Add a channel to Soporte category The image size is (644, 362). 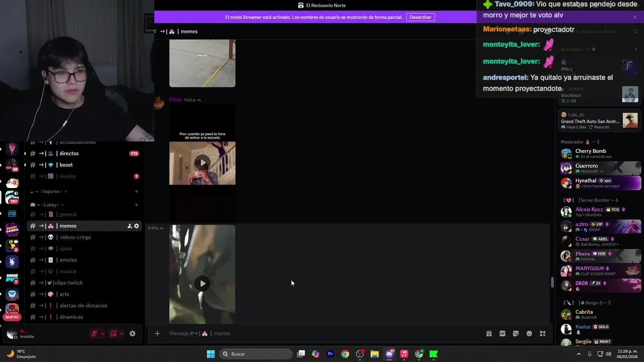(136, 192)
